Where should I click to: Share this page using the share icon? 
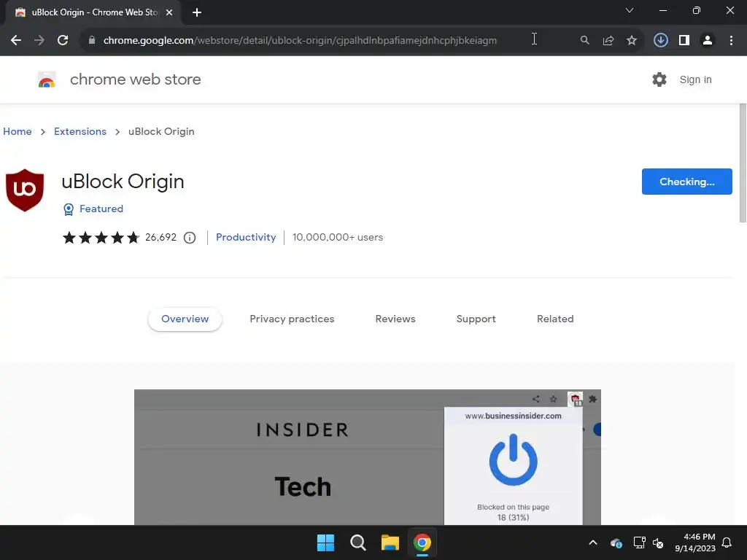coord(608,41)
